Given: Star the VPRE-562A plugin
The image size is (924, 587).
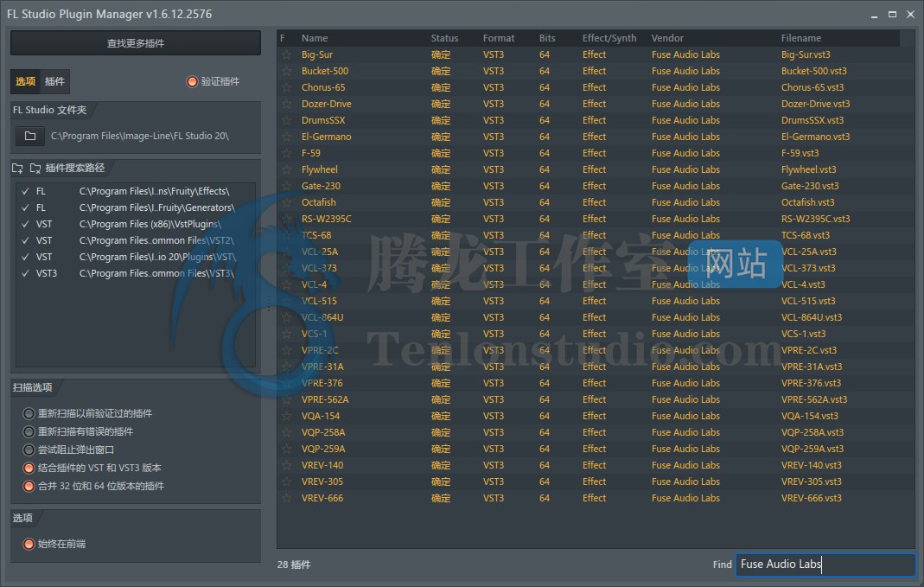Looking at the screenshot, I should [286, 399].
